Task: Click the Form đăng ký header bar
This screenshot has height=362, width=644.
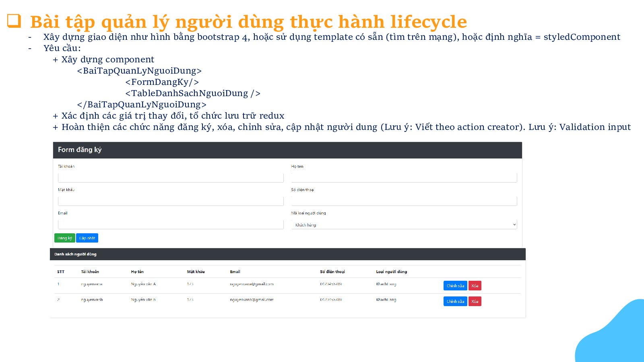Action: pos(287,150)
